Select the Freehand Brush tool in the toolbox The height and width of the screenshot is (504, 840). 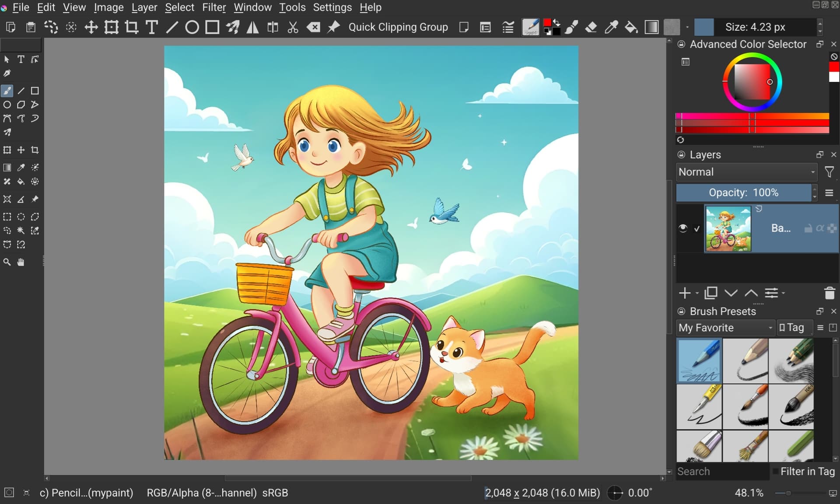coord(7,91)
